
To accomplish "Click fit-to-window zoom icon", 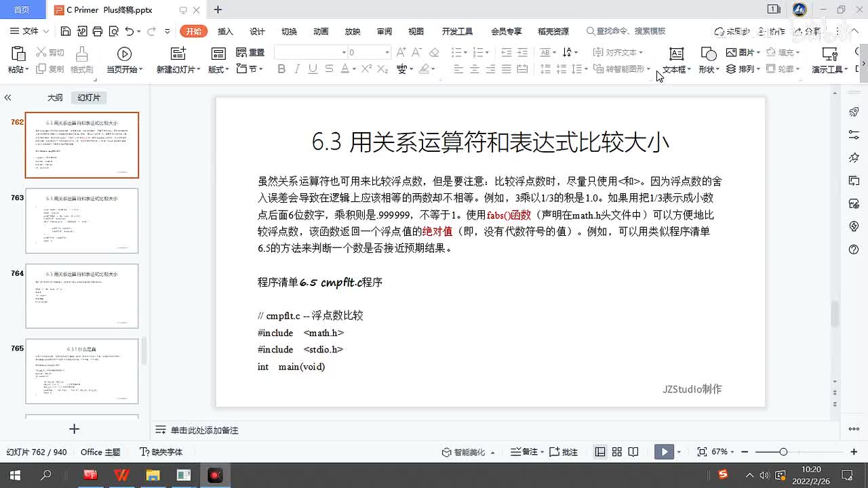I will tap(702, 451).
